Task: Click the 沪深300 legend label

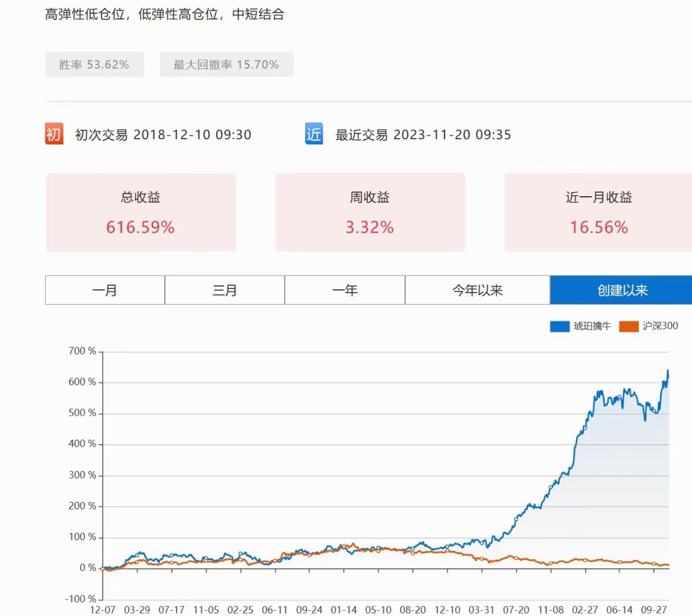Action: (x=660, y=326)
